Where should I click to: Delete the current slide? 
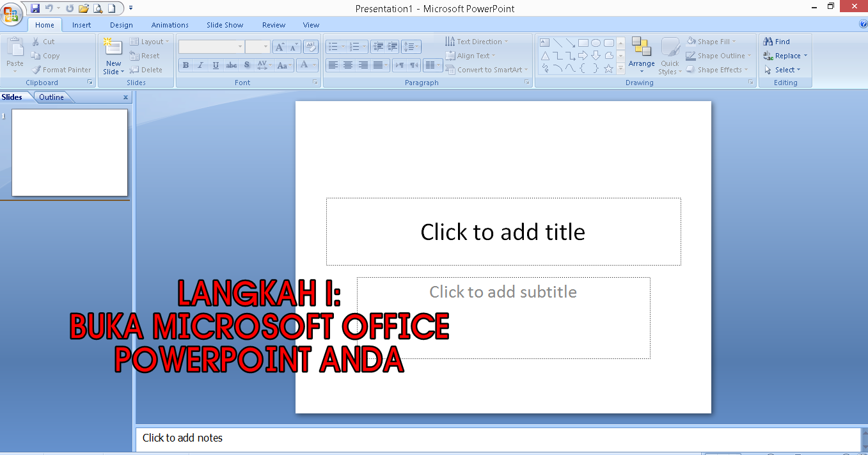click(x=146, y=70)
